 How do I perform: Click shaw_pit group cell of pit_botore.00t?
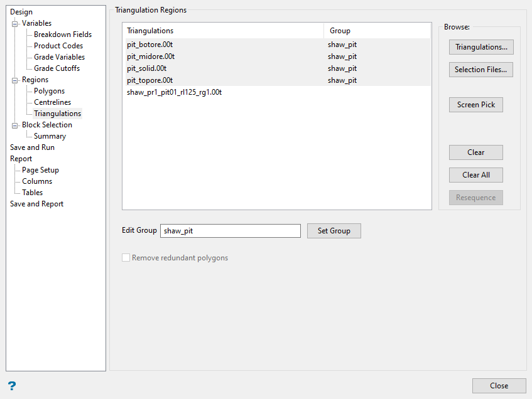[x=342, y=45]
